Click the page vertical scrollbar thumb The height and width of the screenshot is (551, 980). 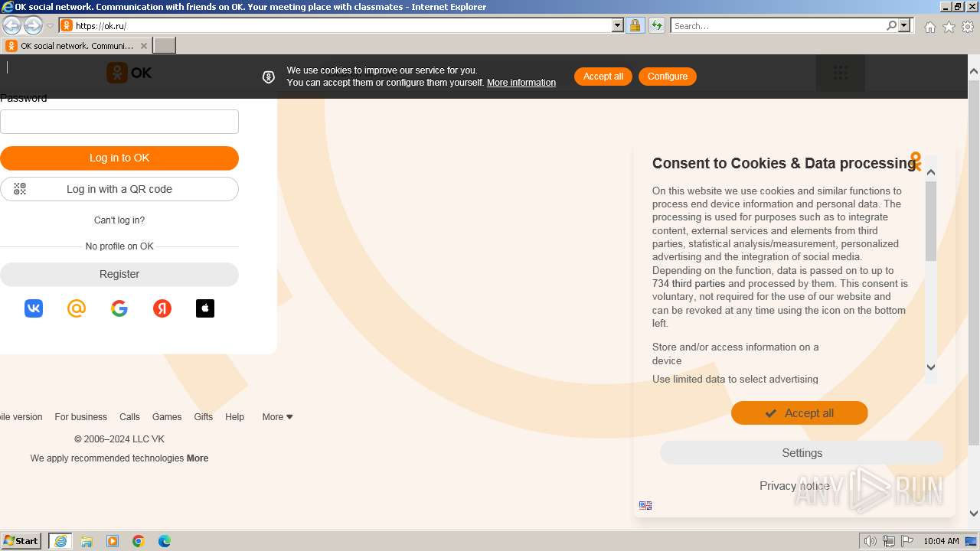tap(974, 262)
